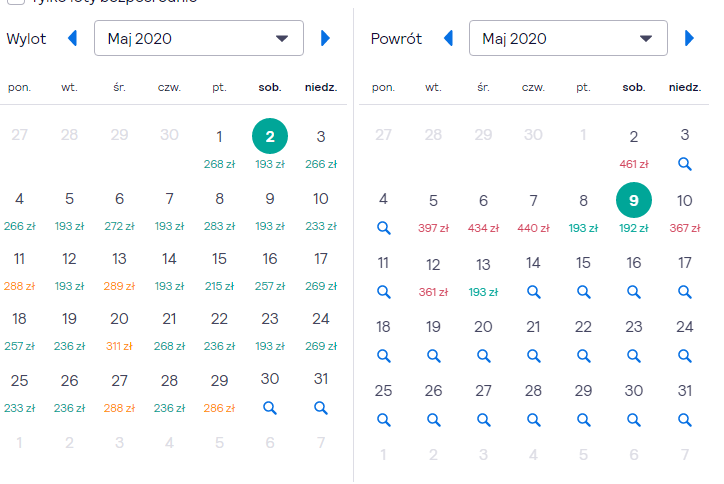724x484 pixels.
Task: Choose departure May 11 at 288 zł
Action: 19,271
